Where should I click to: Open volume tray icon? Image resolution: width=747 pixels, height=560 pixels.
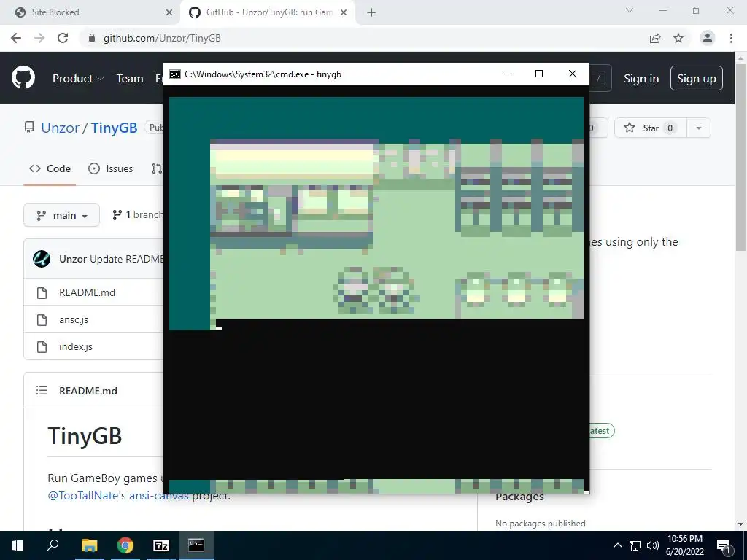[x=653, y=545]
